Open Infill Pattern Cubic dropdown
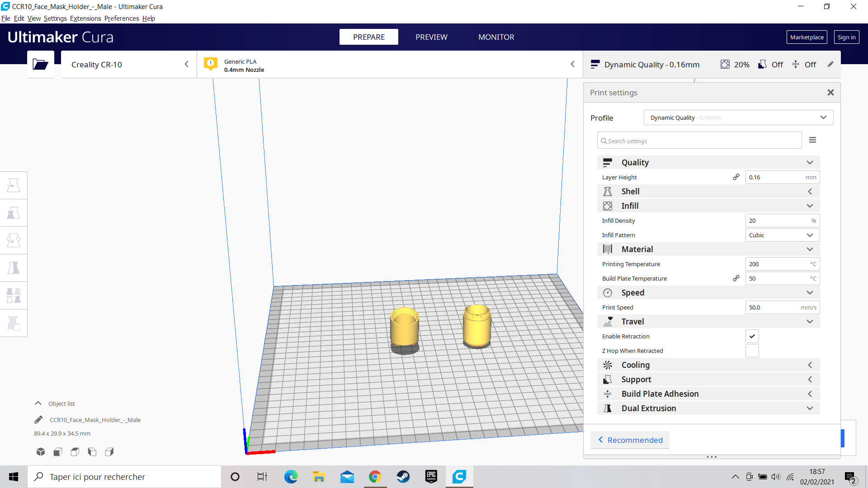The height and width of the screenshot is (488, 868). 782,235
